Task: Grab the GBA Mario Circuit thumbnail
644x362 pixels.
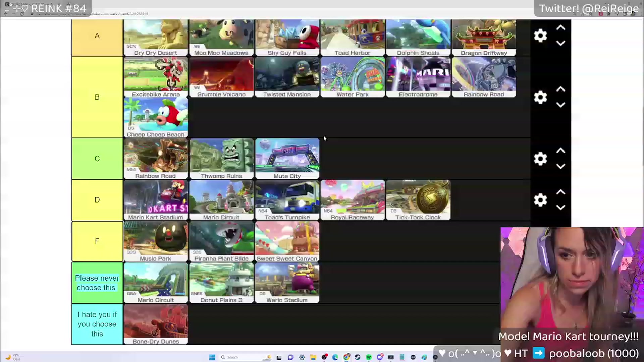Action: point(156,283)
